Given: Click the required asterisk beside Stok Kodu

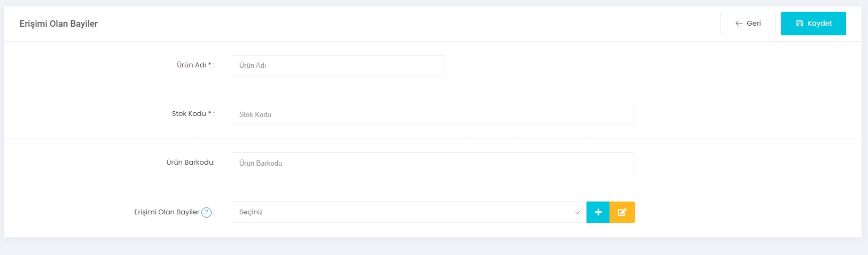Looking at the screenshot, I should click(x=210, y=113).
